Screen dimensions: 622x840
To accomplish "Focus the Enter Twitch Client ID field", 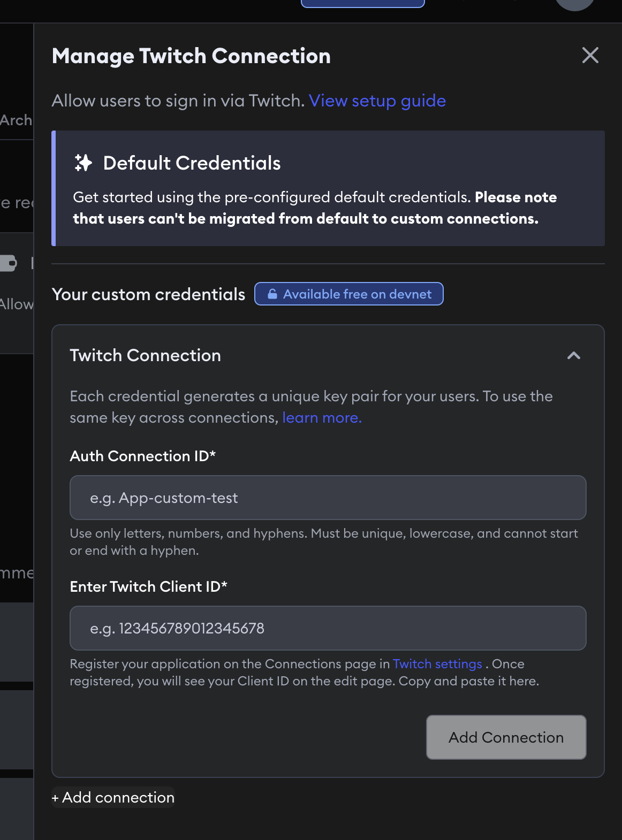I will click(x=328, y=628).
